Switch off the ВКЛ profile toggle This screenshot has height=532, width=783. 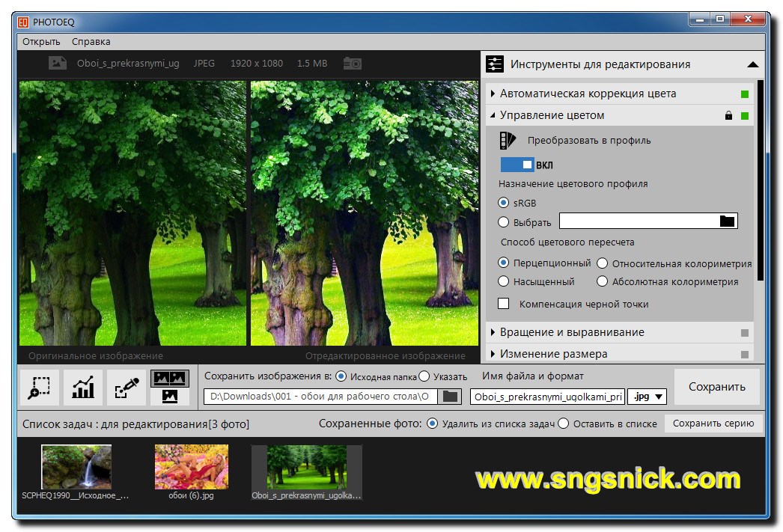pos(517,165)
